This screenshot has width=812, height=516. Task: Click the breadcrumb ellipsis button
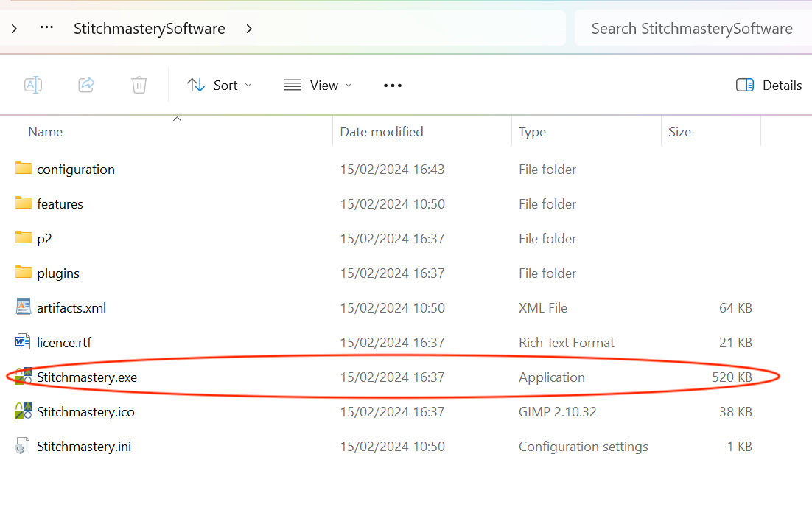tap(46, 27)
